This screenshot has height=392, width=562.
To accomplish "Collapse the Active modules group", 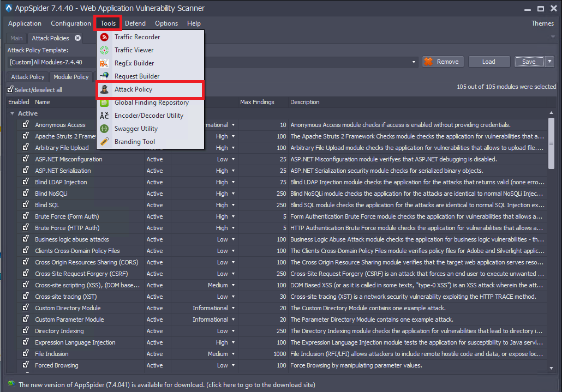I will coord(13,113).
